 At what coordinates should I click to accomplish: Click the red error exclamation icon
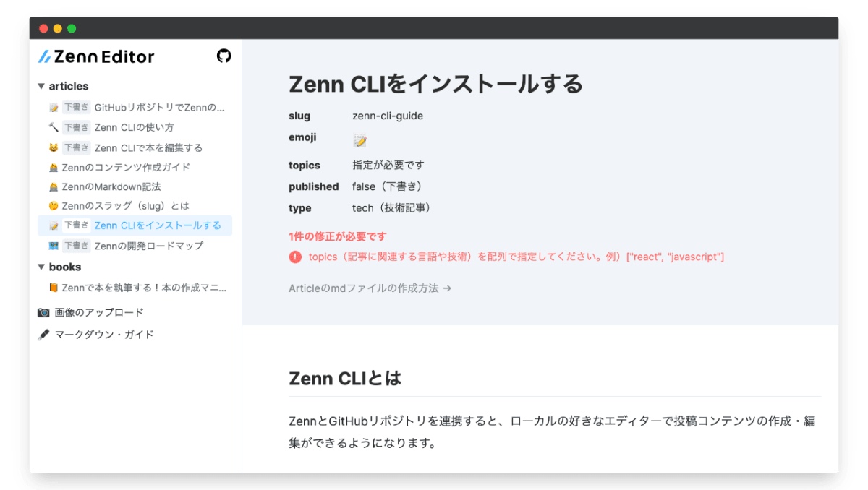click(295, 257)
